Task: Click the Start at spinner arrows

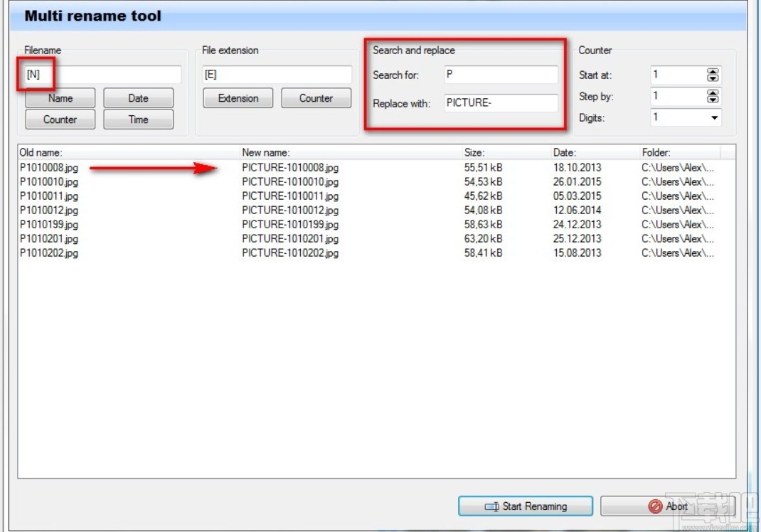Action: pyautogui.click(x=713, y=75)
